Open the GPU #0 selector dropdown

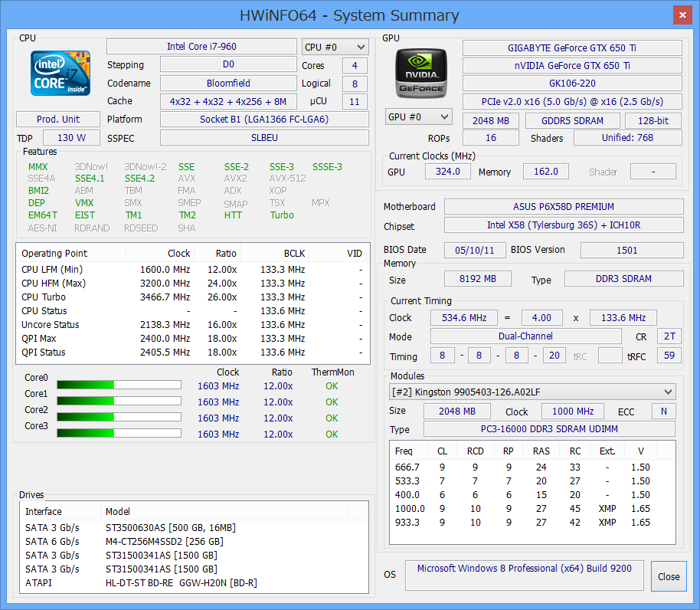[x=418, y=117]
